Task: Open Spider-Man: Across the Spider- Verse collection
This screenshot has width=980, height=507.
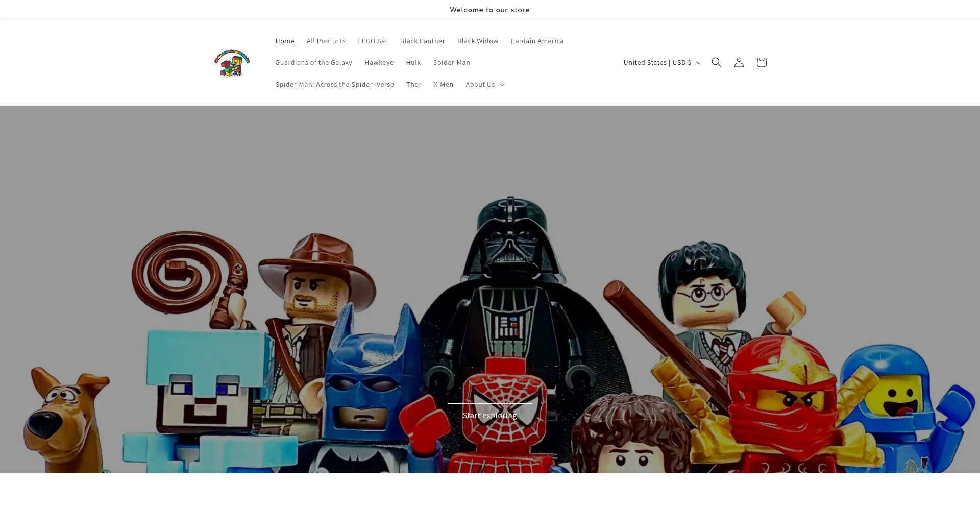Action: pyautogui.click(x=334, y=84)
